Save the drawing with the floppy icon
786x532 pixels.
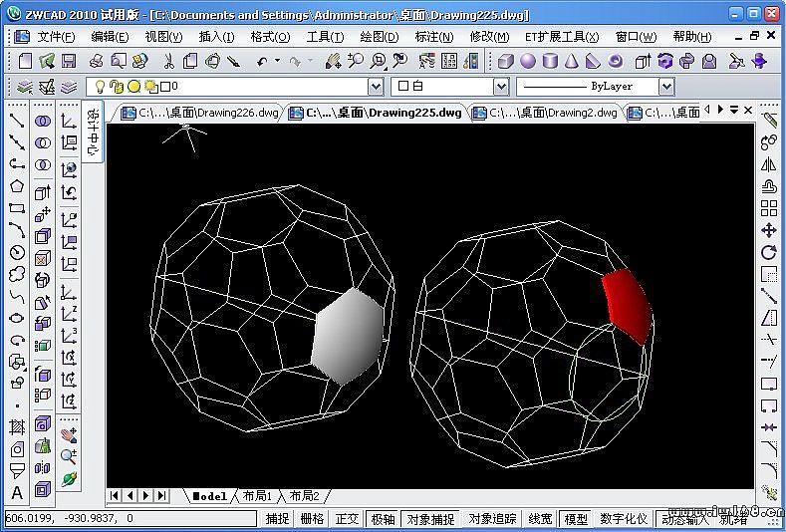[x=69, y=61]
